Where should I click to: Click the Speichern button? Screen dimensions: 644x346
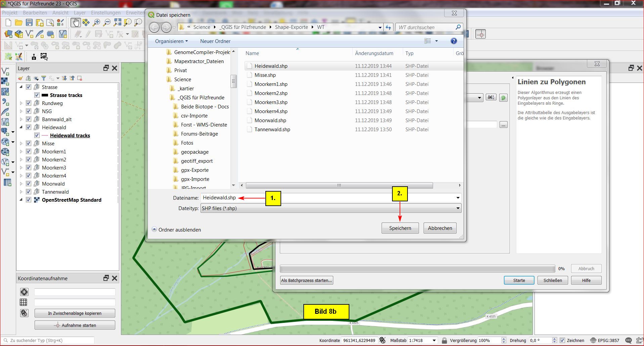400,228
